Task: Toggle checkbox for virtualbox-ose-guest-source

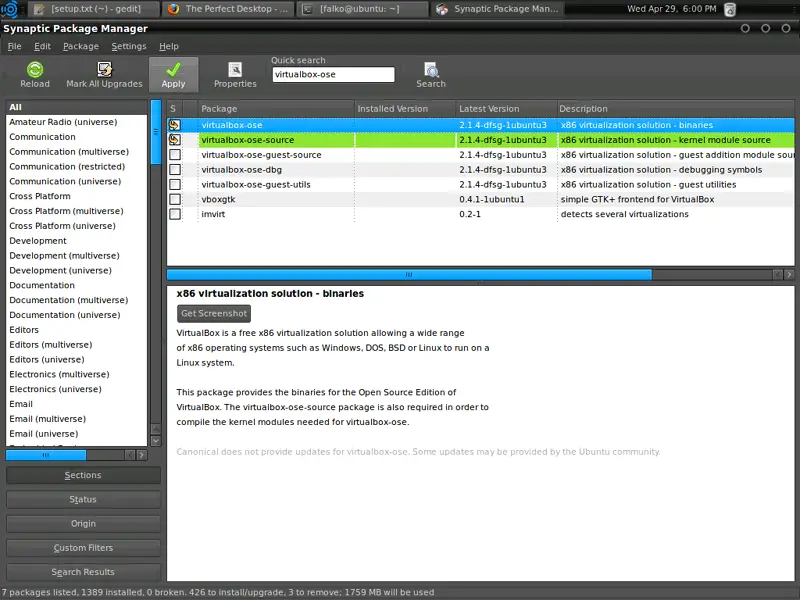Action: (x=174, y=155)
